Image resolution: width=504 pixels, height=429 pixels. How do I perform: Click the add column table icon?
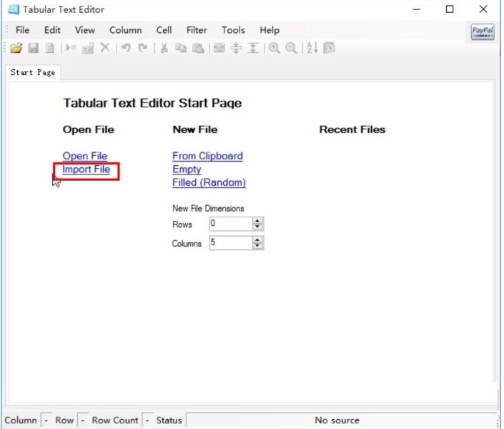pos(88,48)
